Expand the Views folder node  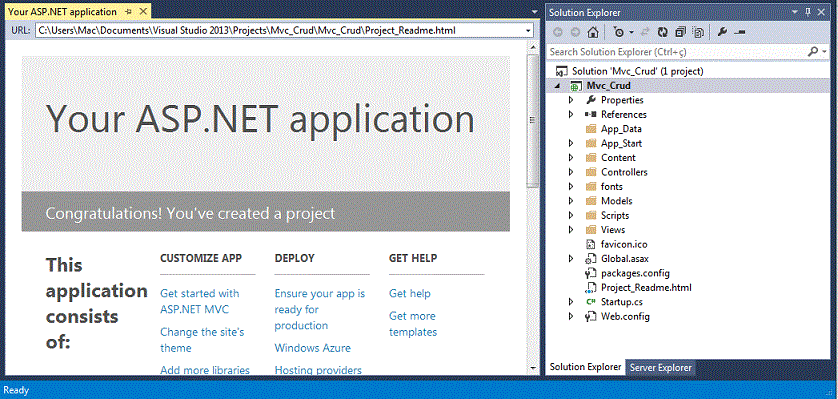click(571, 230)
